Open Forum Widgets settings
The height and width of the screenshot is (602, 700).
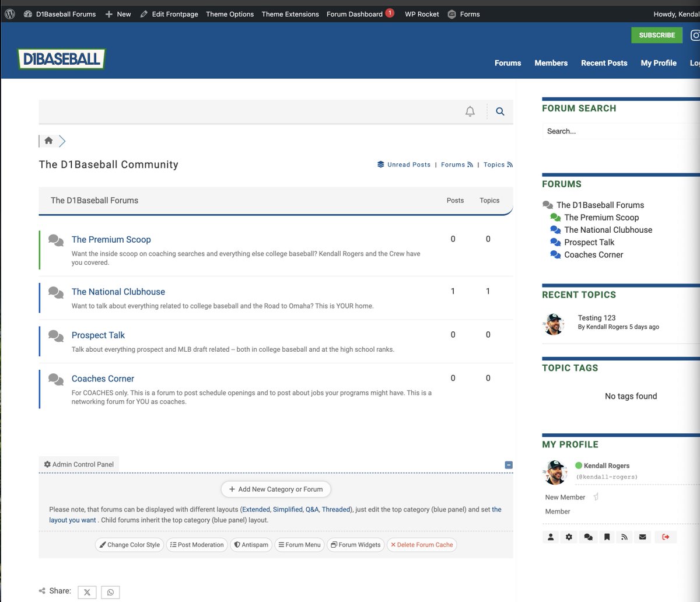(355, 545)
